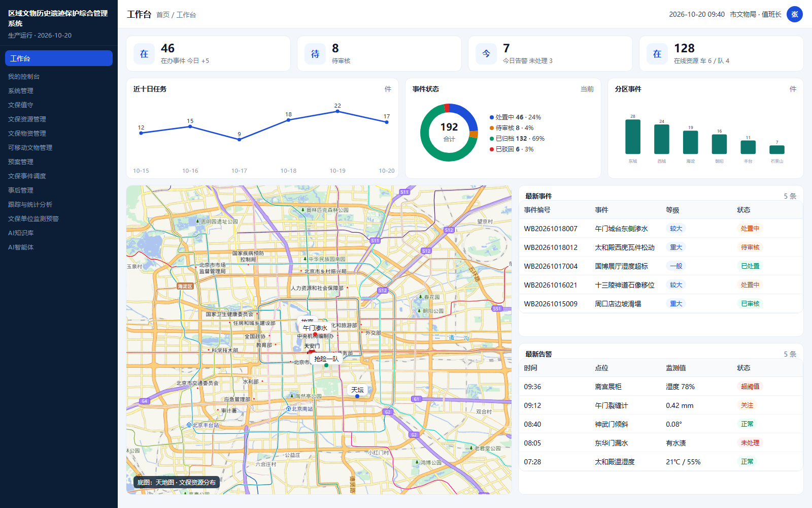This screenshot has width=812, height=508.
Task: Click 未处理 status tag for 东华门漏水
Action: (750, 443)
